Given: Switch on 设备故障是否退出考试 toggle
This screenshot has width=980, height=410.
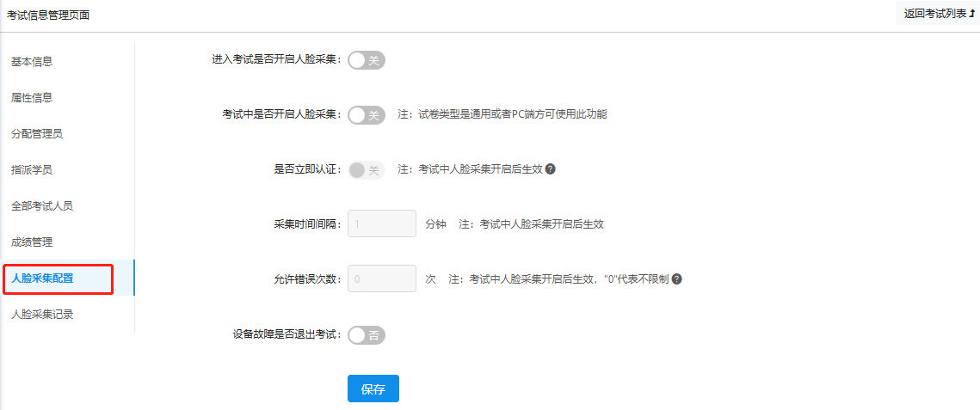Looking at the screenshot, I should (x=367, y=335).
